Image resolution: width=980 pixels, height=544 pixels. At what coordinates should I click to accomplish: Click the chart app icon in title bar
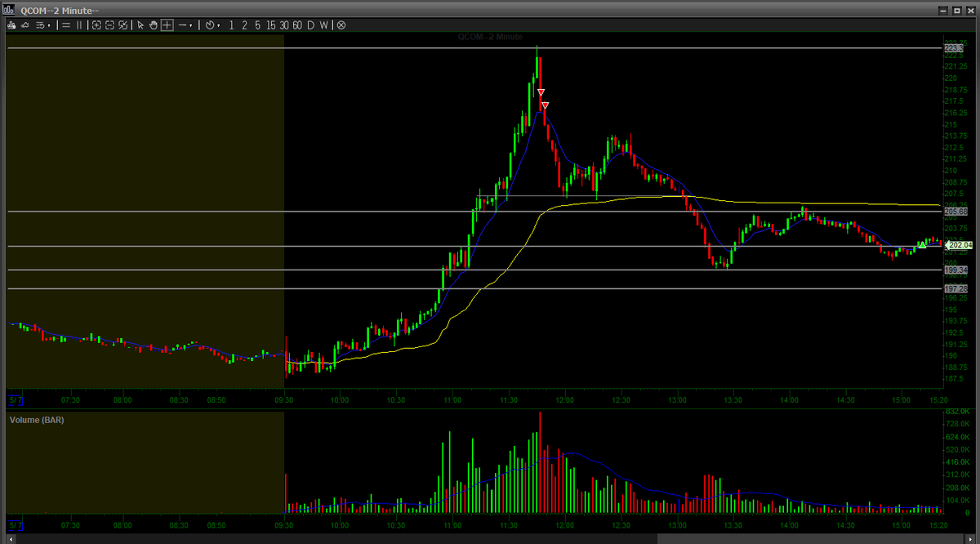pyautogui.click(x=10, y=9)
